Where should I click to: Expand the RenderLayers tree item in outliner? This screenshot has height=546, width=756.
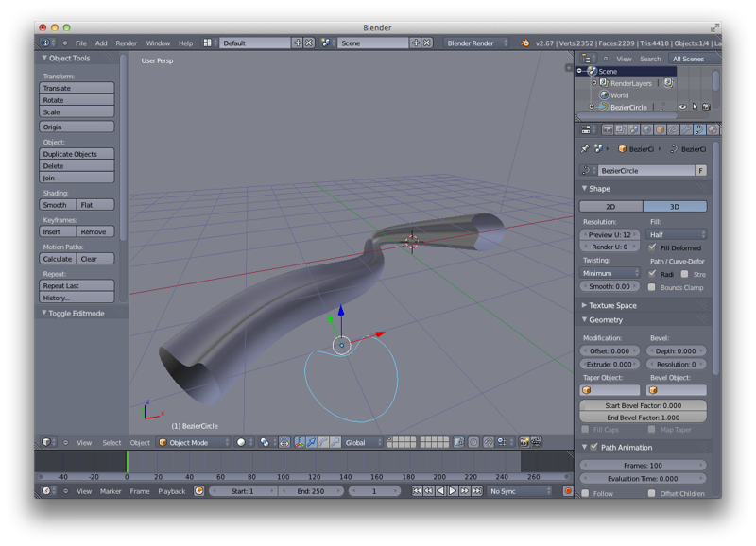(x=594, y=83)
